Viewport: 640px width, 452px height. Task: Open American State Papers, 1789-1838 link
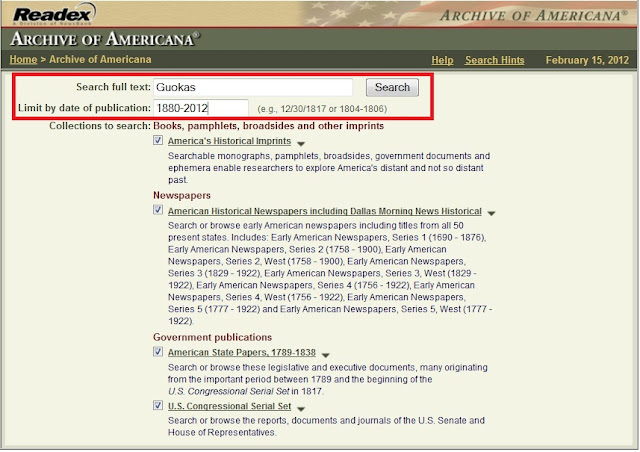[242, 352]
